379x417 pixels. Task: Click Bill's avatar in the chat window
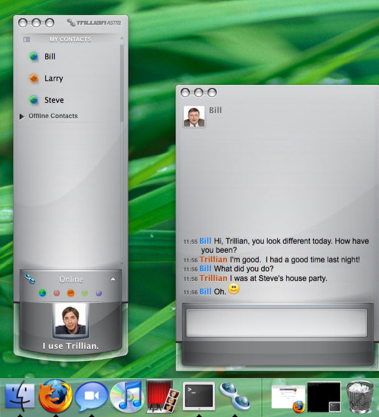click(x=194, y=117)
